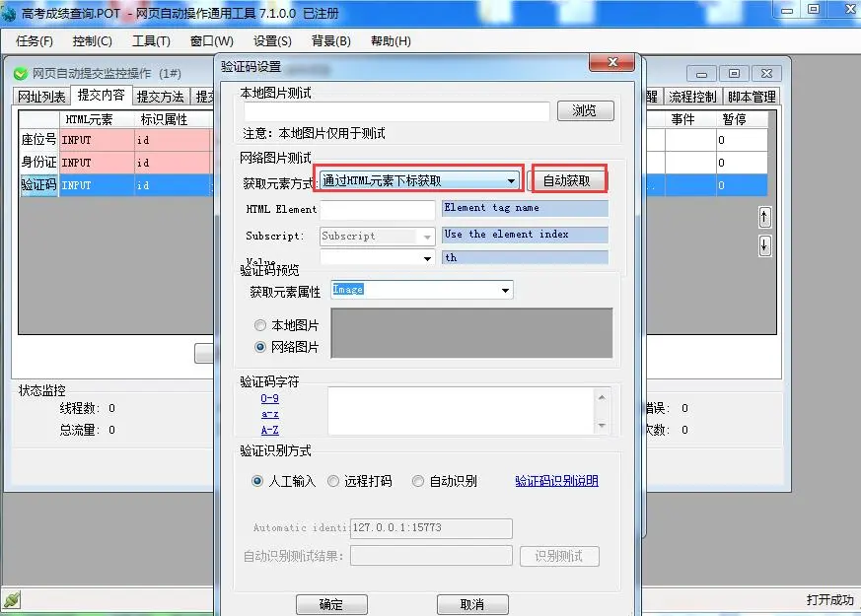Select the 本地图片 radio button
The height and width of the screenshot is (616, 861).
260,325
